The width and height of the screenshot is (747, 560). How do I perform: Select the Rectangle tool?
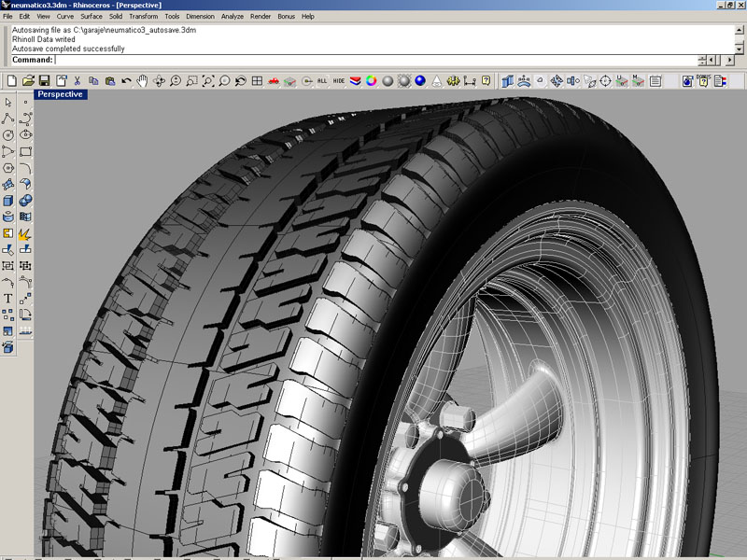(x=26, y=151)
